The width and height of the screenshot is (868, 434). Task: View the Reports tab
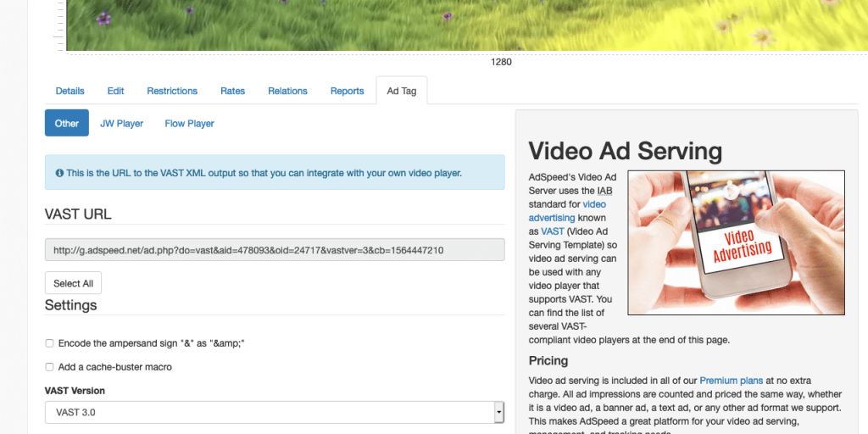click(x=347, y=91)
